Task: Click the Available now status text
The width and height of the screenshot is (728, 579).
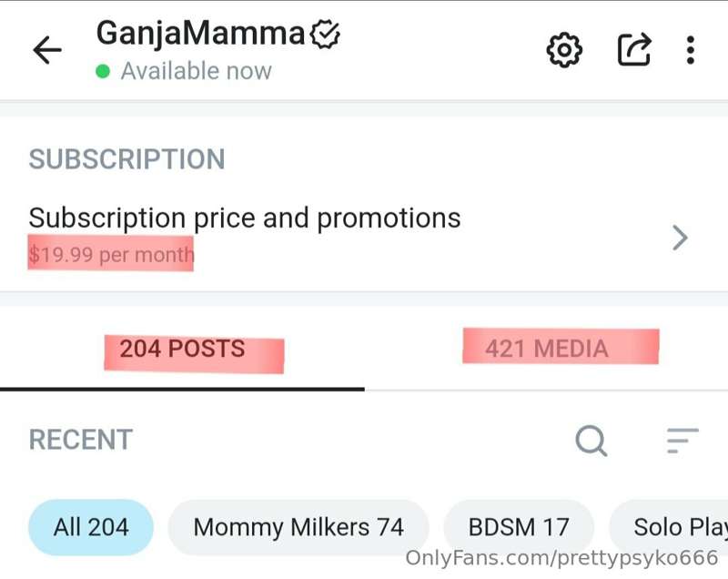Action: pos(196,71)
